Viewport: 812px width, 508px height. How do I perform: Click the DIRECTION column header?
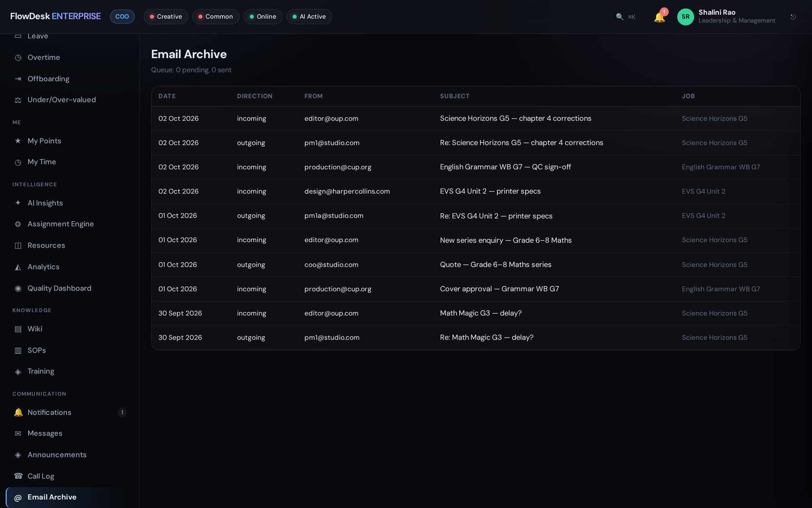pyautogui.click(x=255, y=96)
